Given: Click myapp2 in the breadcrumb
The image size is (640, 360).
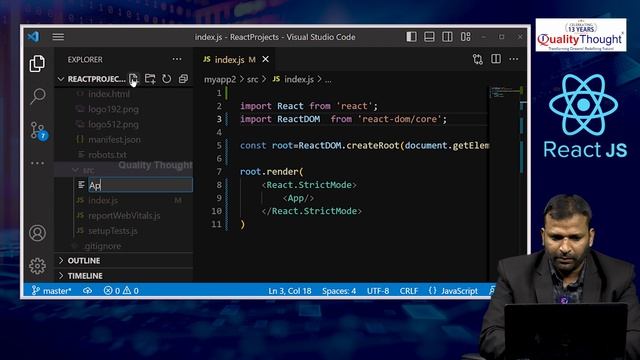Looking at the screenshot, I should pos(220,79).
